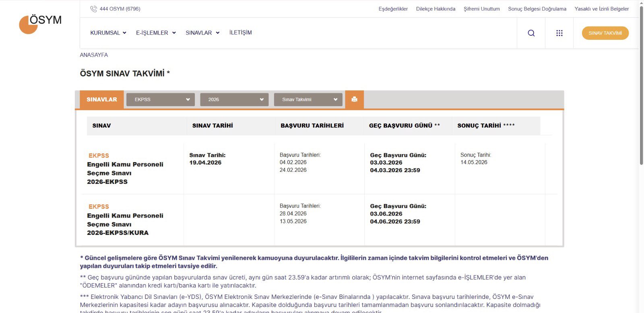Expand the E-İŞLEMLER menu
The width and height of the screenshot is (644, 313).
tap(156, 33)
